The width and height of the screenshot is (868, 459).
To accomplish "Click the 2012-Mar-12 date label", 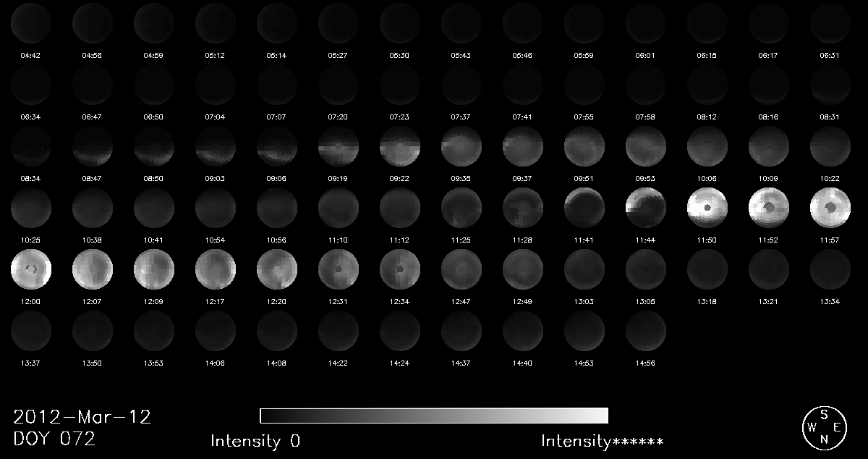I will [x=82, y=418].
